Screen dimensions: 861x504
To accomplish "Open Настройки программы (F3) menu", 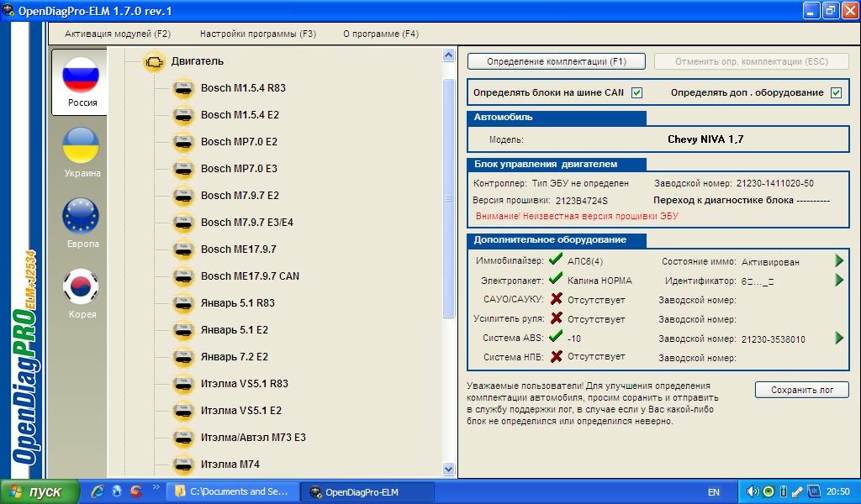I will 258,34.
